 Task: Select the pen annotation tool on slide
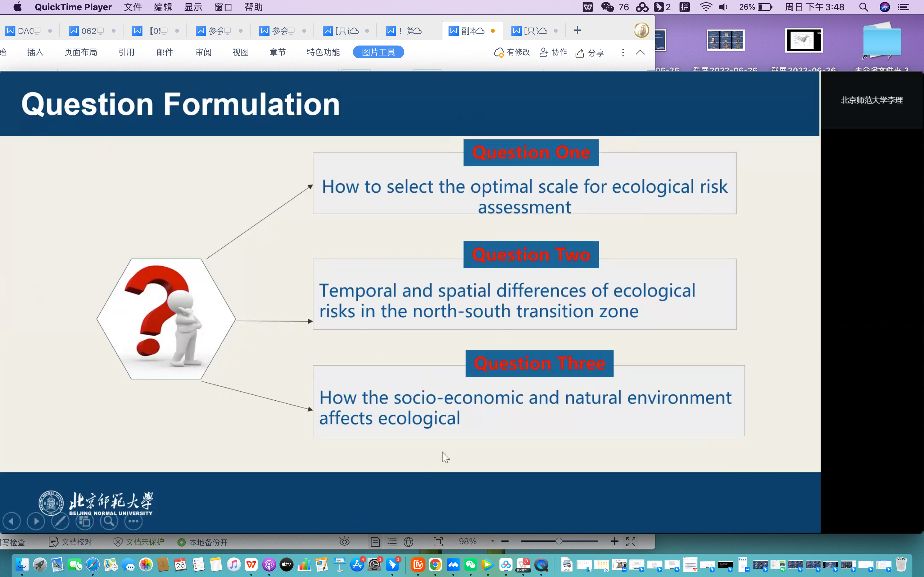pyautogui.click(x=60, y=521)
